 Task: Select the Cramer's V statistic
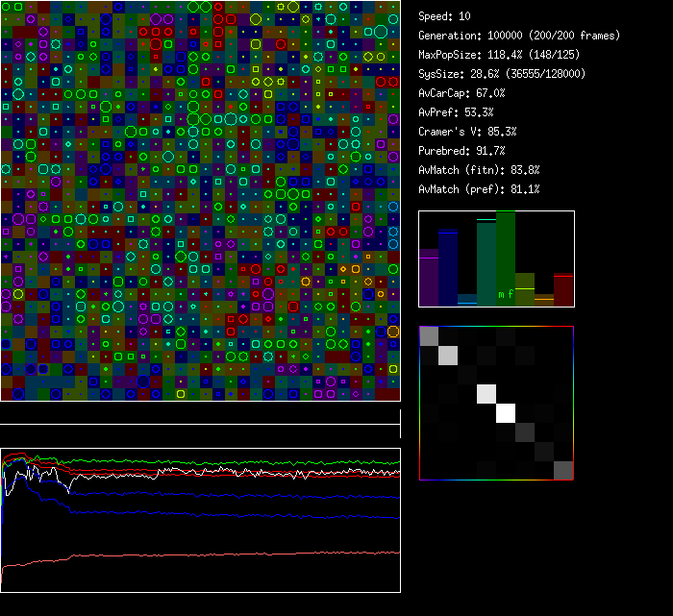tap(467, 132)
